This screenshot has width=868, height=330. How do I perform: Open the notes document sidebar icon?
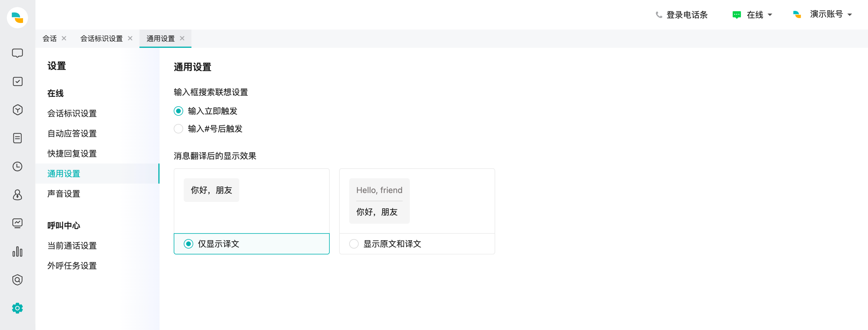tap(17, 138)
